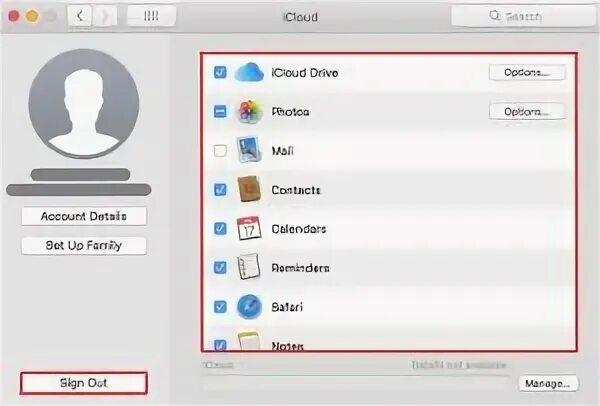This screenshot has height=406, width=600.
Task: Click the Mail label
Action: tap(282, 151)
